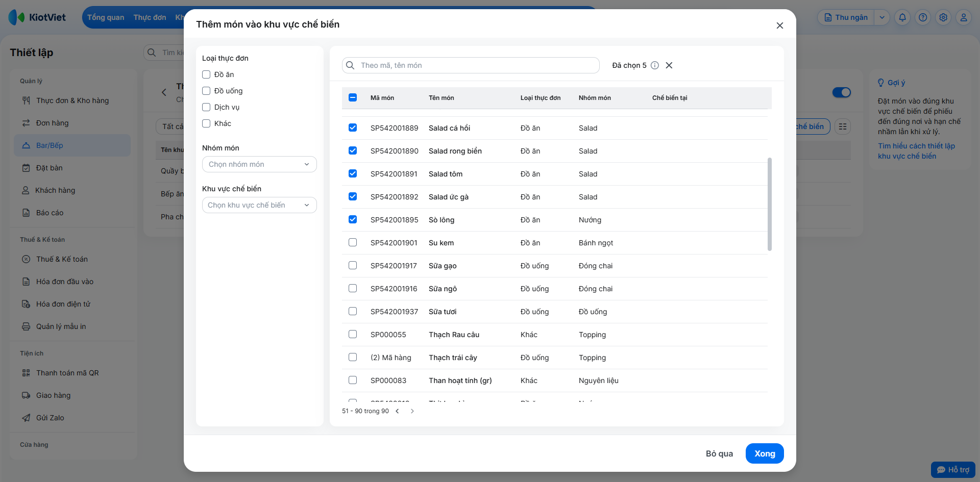Uncheck Sò lông row

(353, 219)
